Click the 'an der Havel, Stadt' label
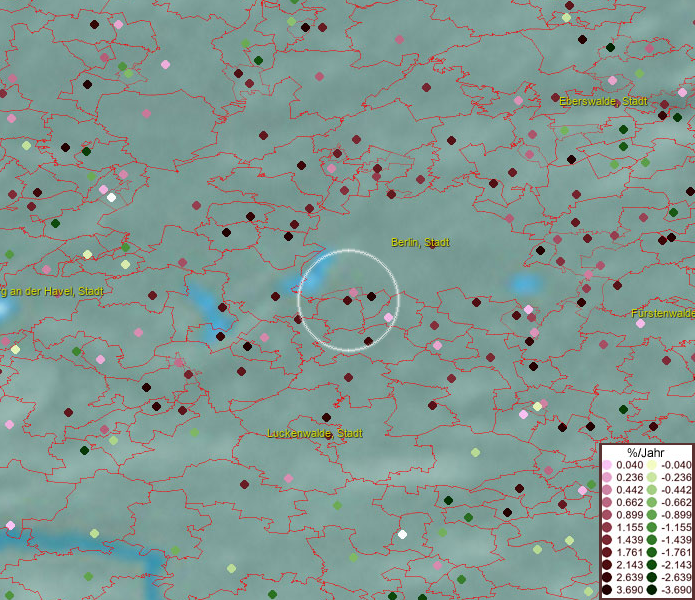Image resolution: width=695 pixels, height=600 pixels. point(56,291)
